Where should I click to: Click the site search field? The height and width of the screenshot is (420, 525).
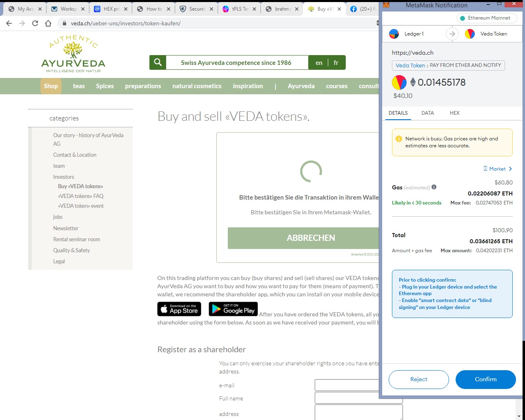(x=237, y=62)
